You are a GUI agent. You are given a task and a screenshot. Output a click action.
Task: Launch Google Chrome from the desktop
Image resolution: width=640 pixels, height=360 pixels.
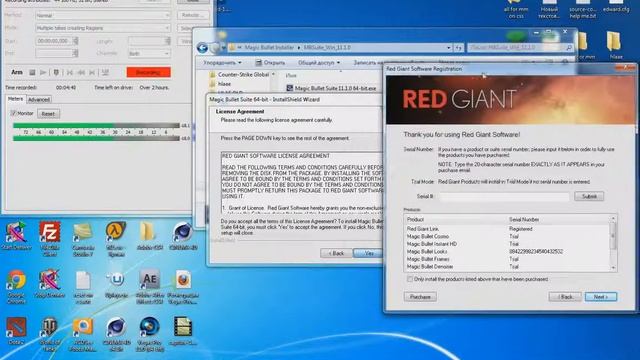16,286
